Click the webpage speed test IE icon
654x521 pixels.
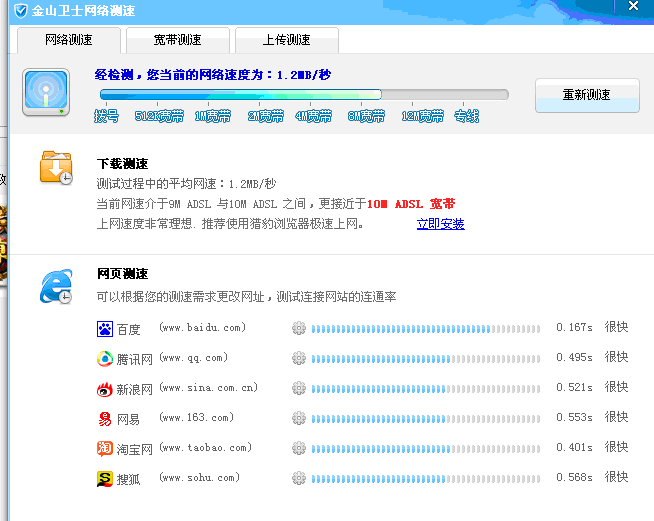56,286
